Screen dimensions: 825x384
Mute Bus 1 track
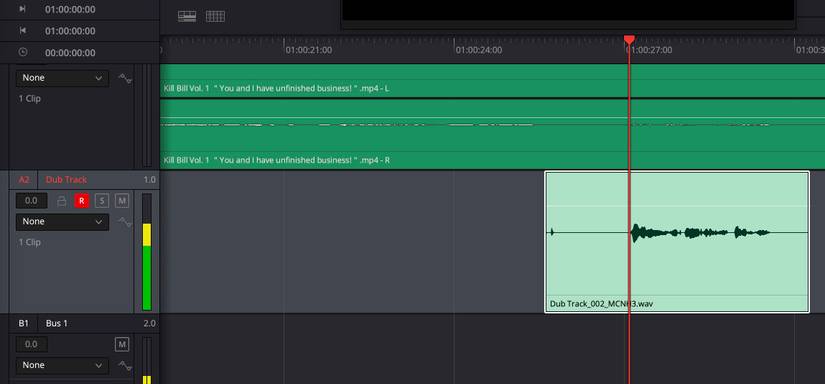(122, 345)
